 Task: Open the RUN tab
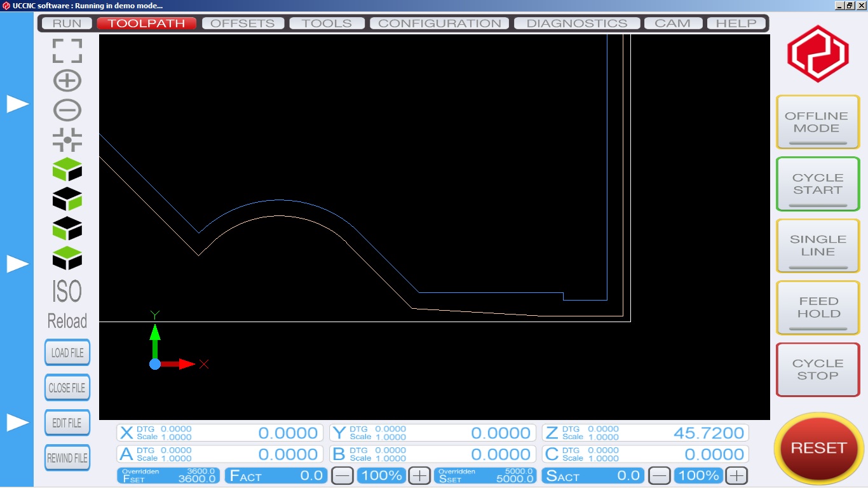point(67,24)
